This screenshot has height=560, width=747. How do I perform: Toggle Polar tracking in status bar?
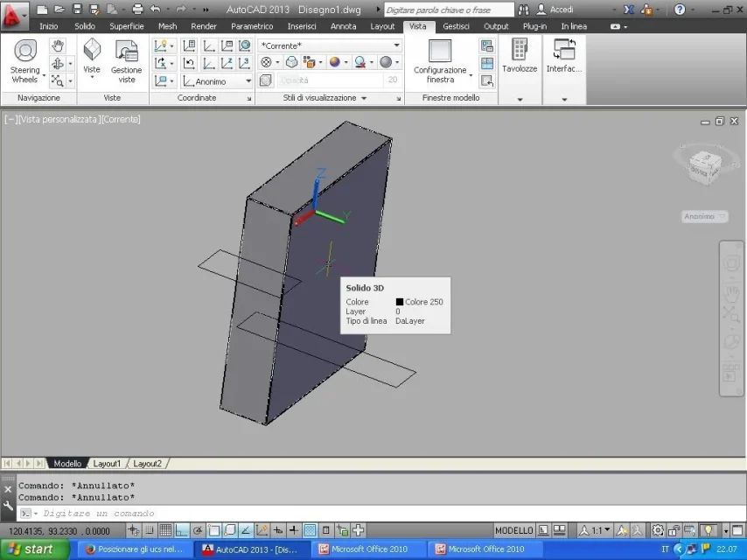pyautogui.click(x=197, y=530)
